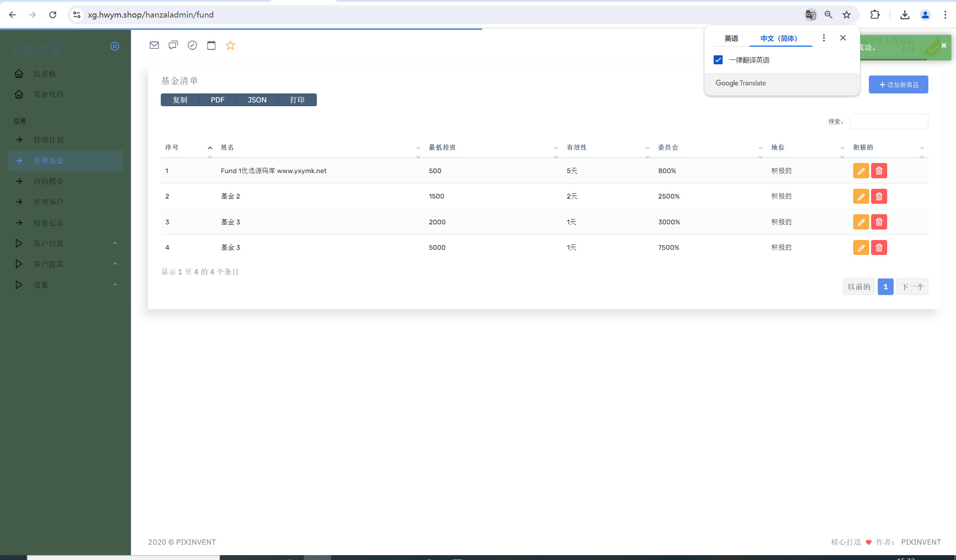Image resolution: width=956 pixels, height=560 pixels.
Task: Click the checkmark todo icon
Action: click(x=192, y=46)
